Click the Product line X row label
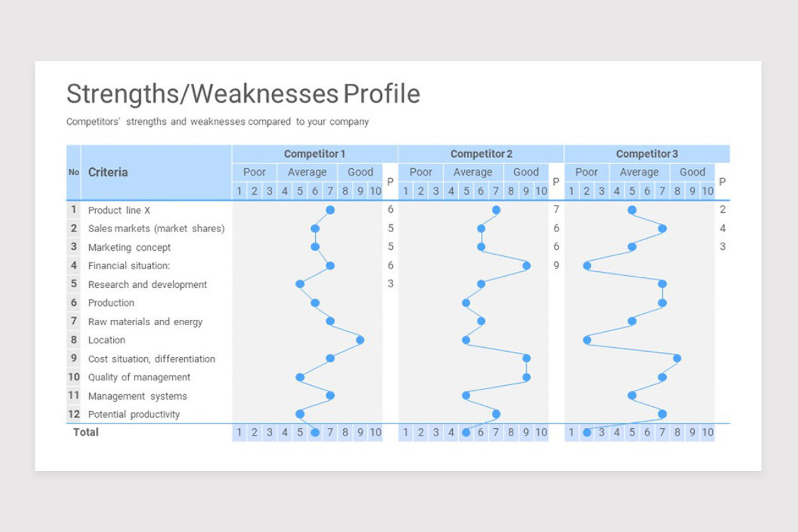The height and width of the screenshot is (532, 798). point(120,210)
